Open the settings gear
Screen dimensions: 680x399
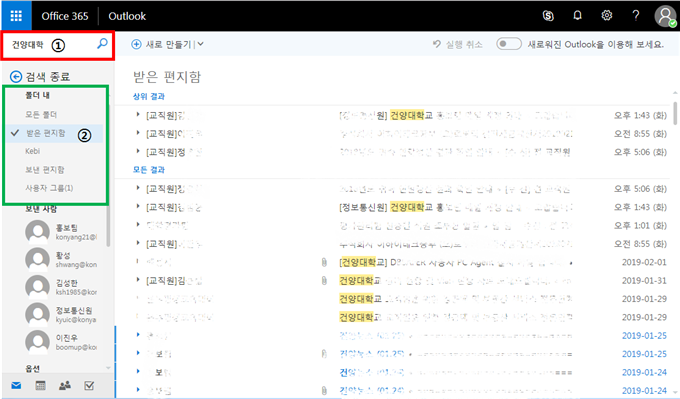click(606, 16)
